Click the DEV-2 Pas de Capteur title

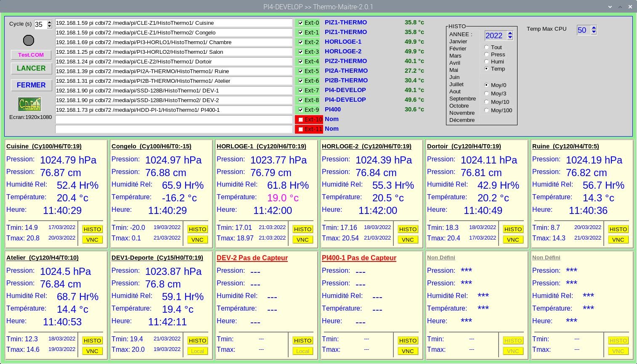252,258
